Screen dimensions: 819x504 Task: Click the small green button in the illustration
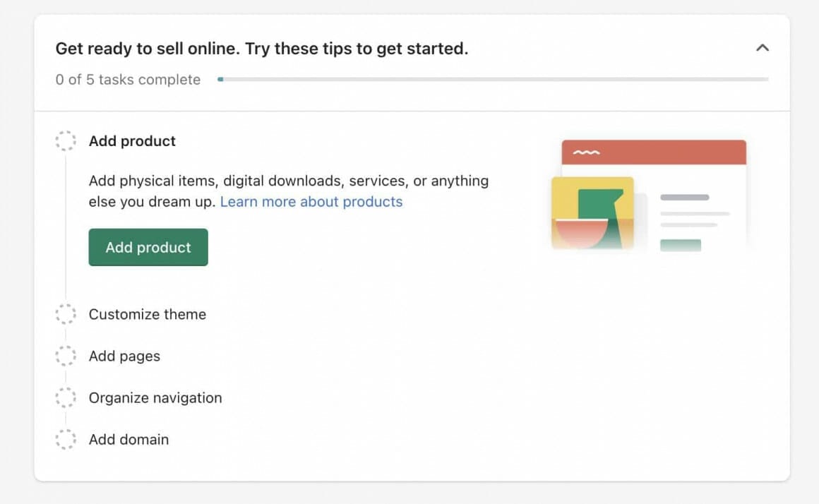coord(680,245)
